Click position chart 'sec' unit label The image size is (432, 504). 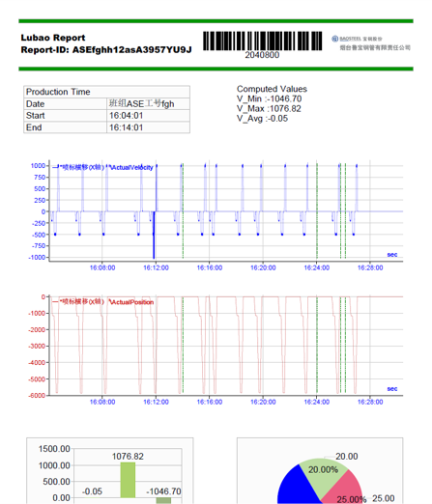click(392, 389)
